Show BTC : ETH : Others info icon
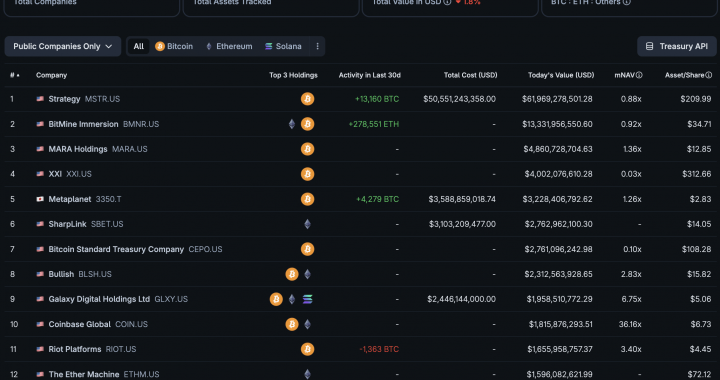Screen dimensions: 720x380 click(x=627, y=2)
